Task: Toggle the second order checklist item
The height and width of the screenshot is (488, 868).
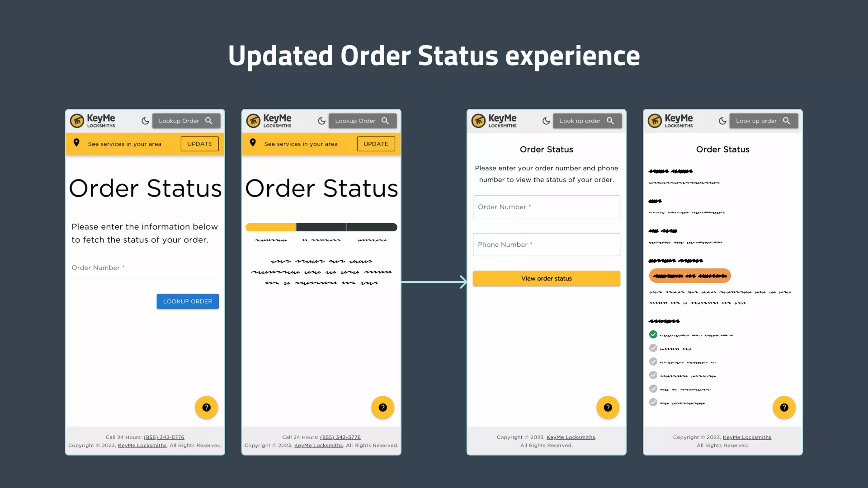Action: point(653,348)
